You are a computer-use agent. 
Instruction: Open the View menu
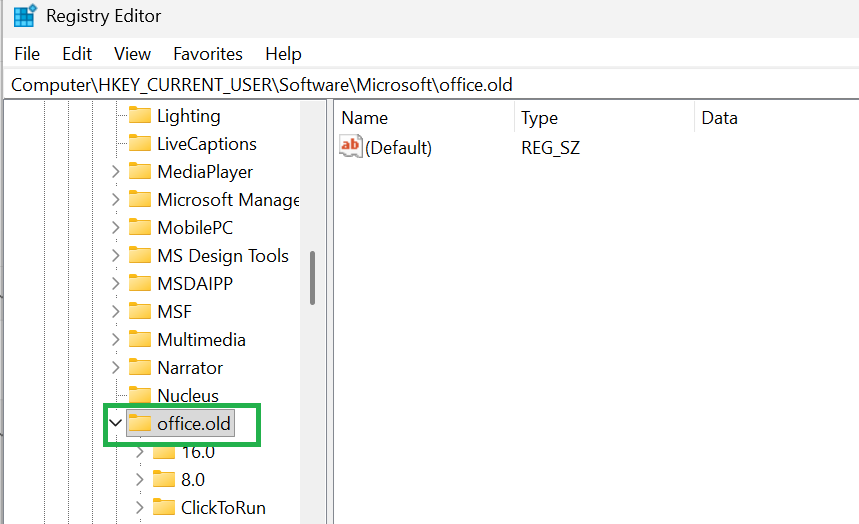[x=132, y=54]
